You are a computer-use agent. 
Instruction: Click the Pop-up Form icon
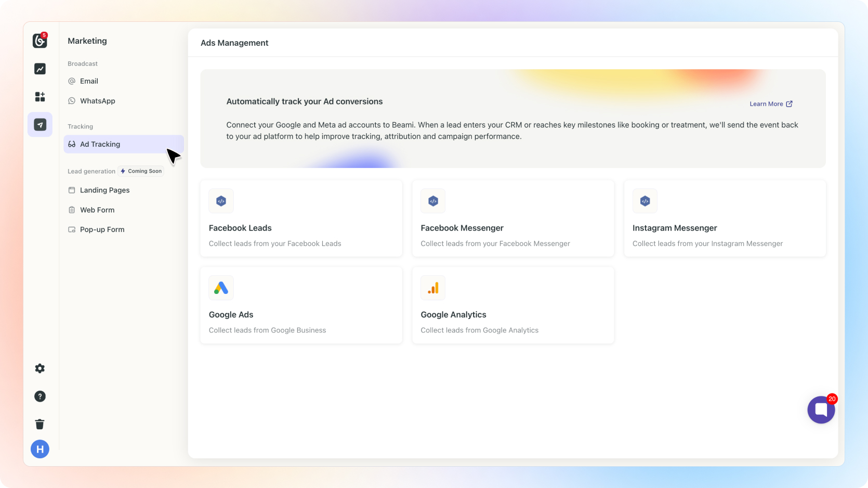72,229
